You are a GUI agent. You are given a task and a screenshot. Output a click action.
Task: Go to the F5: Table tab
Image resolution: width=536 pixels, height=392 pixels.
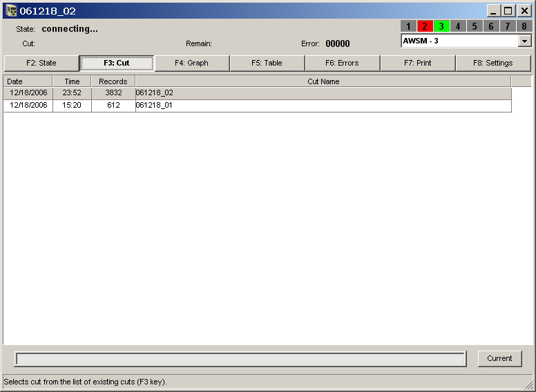267,63
